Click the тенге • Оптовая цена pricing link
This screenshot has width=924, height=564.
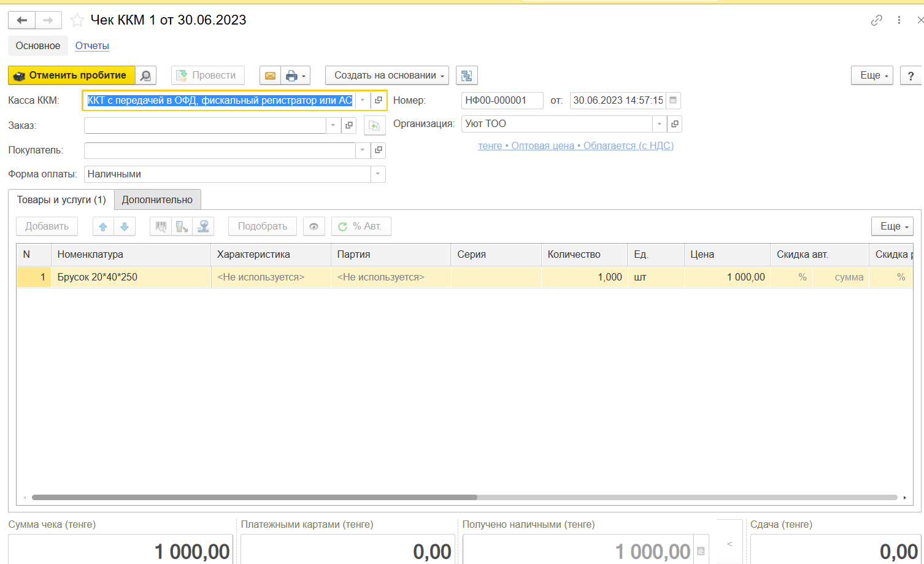coord(576,146)
